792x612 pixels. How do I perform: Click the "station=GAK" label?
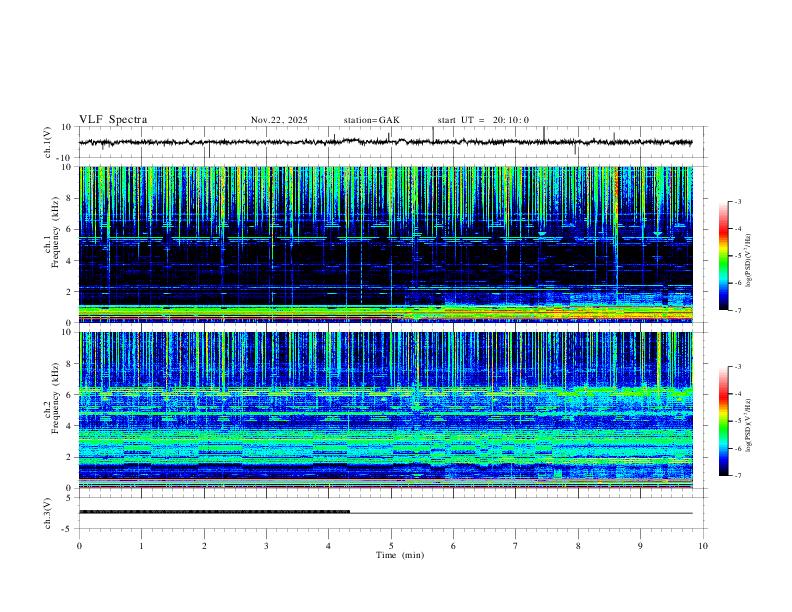point(371,120)
